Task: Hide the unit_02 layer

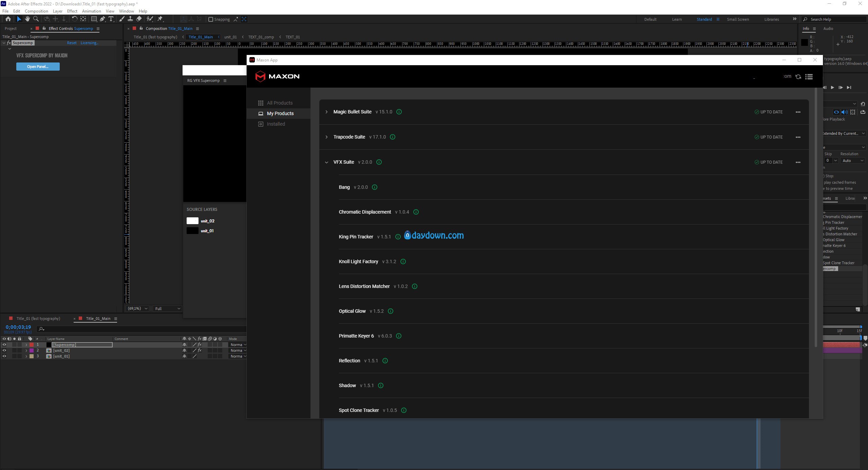Action: coord(4,350)
